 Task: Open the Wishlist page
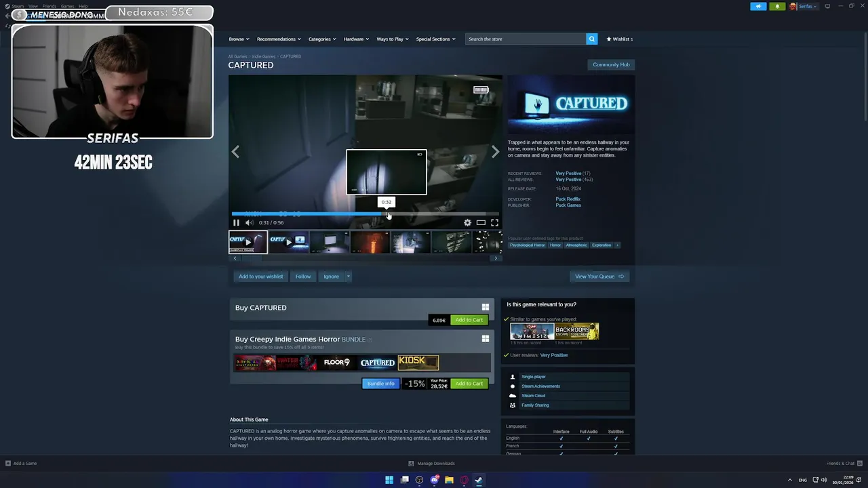(620, 39)
